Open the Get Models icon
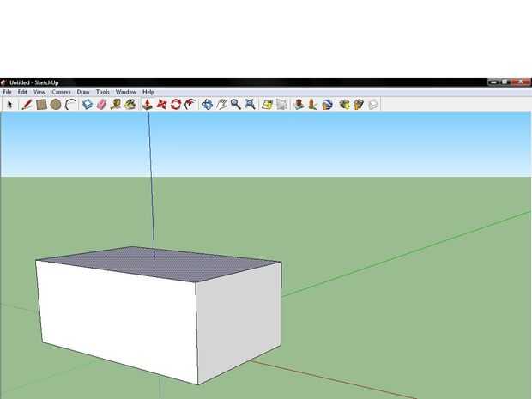The image size is (532, 399). pyautogui.click(x=344, y=104)
